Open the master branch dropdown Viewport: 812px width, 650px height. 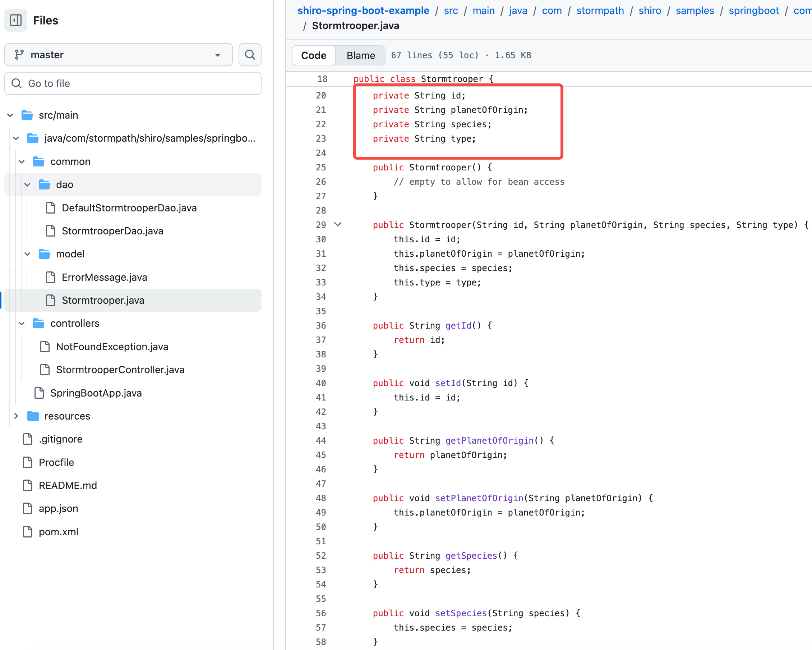click(118, 55)
